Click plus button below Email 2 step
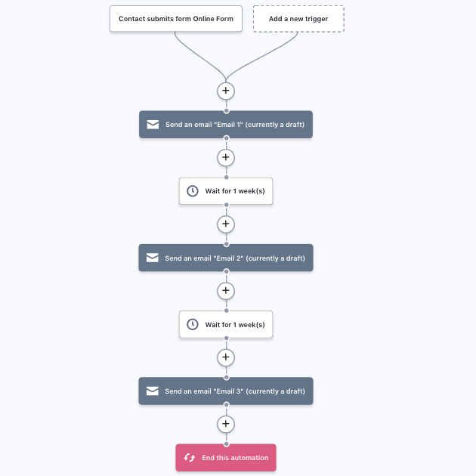Viewport: 476px width, 476px height. point(225,291)
